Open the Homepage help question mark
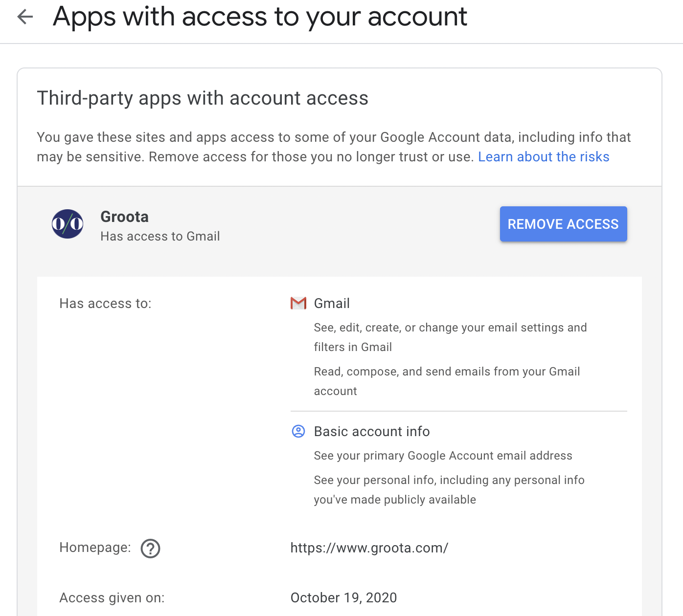This screenshot has height=616, width=683. [150, 549]
